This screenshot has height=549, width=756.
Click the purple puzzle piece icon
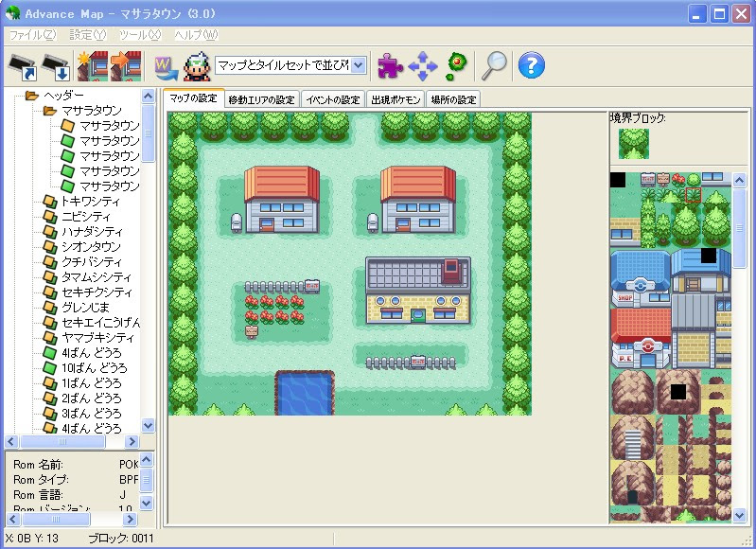point(390,65)
